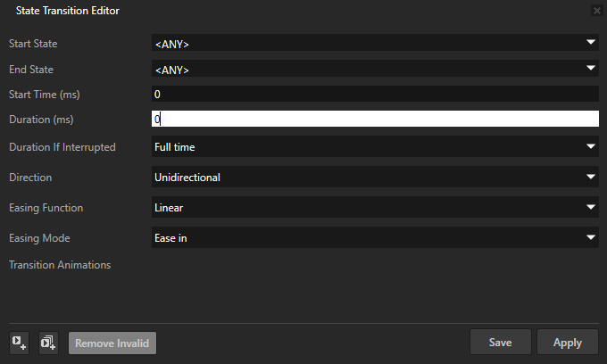The image size is (607, 364).
Task: Click the Start State label text
Action: coord(39,43)
